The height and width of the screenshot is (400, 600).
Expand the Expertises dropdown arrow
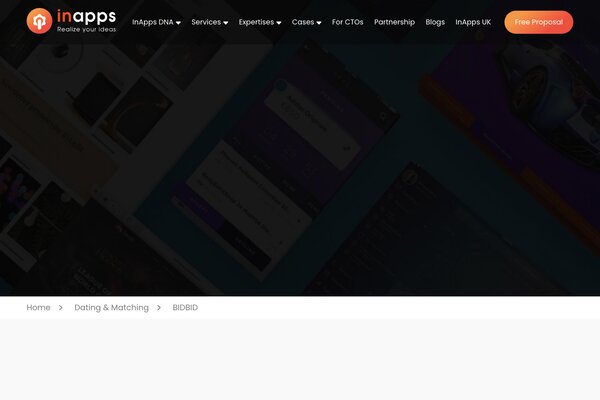(x=279, y=23)
